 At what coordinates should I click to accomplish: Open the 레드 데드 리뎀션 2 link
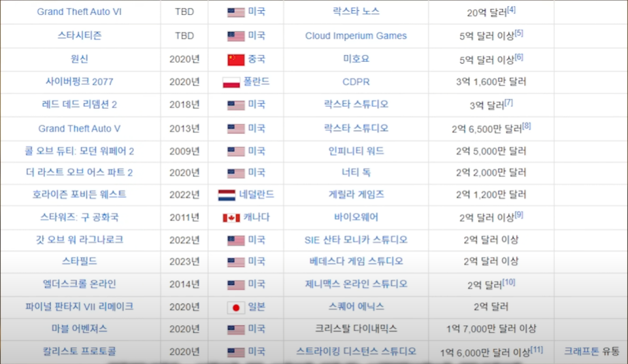(80, 105)
